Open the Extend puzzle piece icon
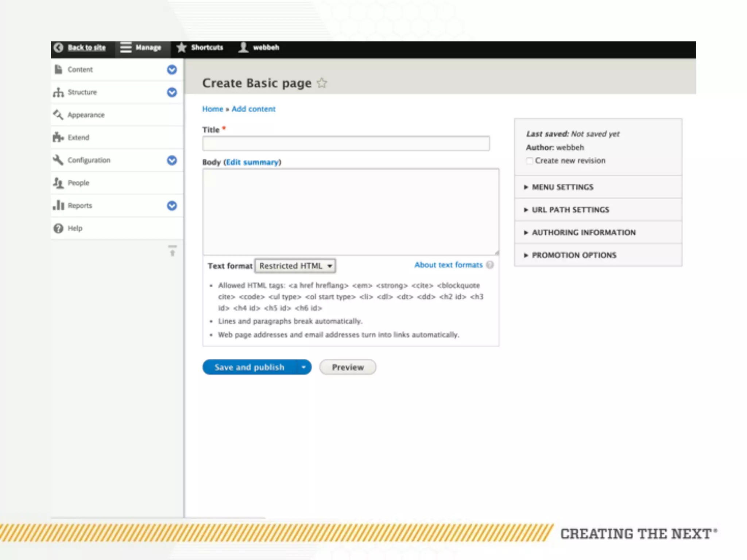Viewport: 747px width, 560px height. 58,137
